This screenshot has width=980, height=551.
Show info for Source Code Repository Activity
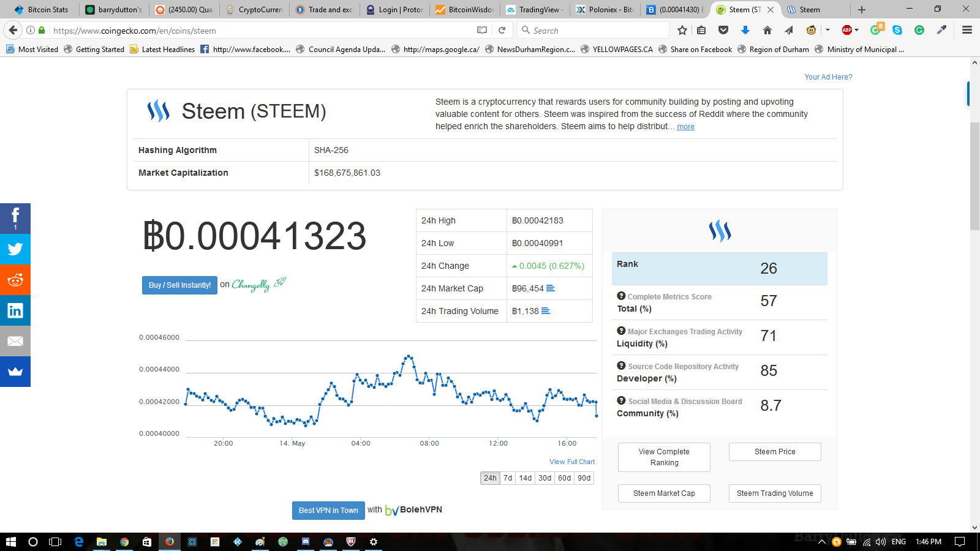[621, 365]
